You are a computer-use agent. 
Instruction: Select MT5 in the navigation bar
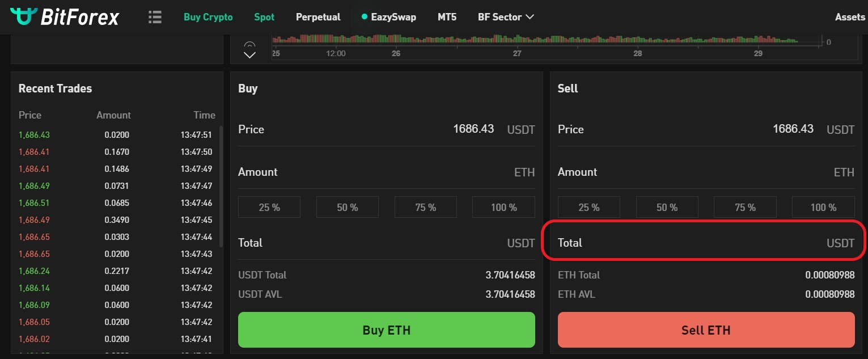[x=447, y=17]
